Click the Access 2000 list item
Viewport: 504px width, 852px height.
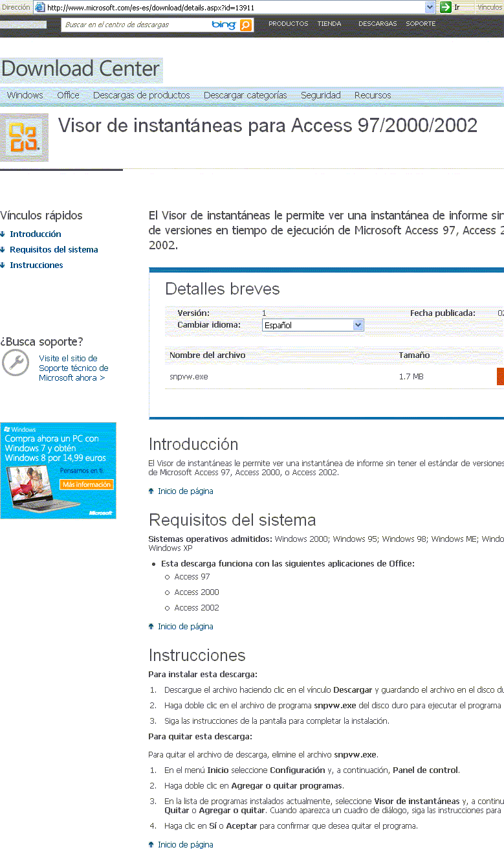point(197,592)
